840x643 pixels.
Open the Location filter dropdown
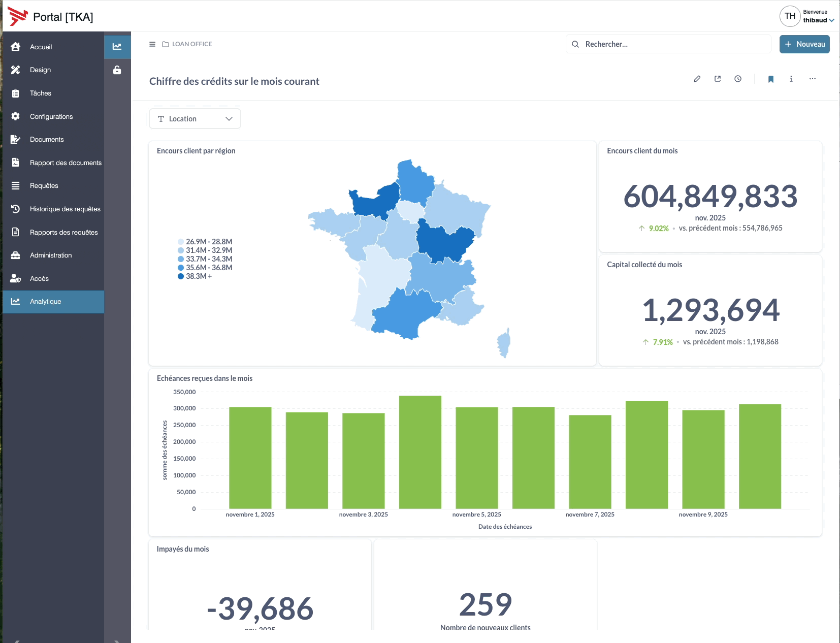click(x=195, y=118)
